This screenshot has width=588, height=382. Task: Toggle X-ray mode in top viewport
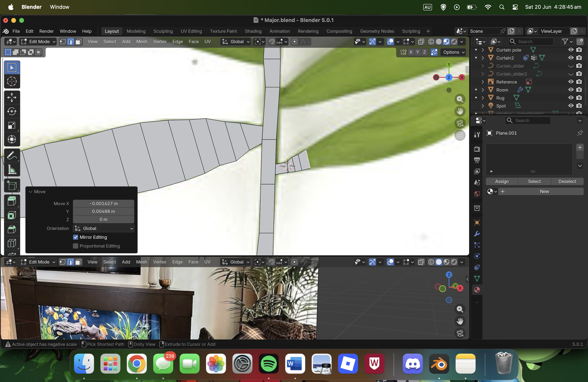[x=421, y=42]
